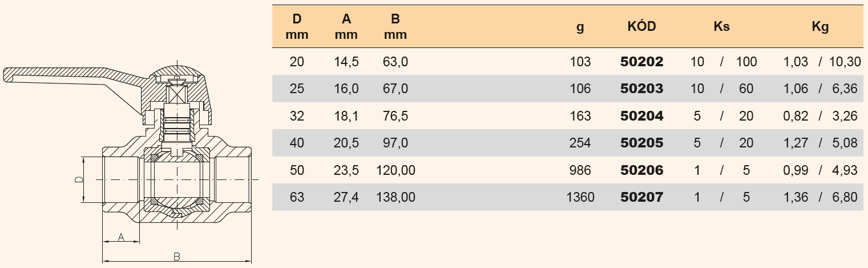Click the Kg column header
The height and width of the screenshot is (268, 868).
820,26
